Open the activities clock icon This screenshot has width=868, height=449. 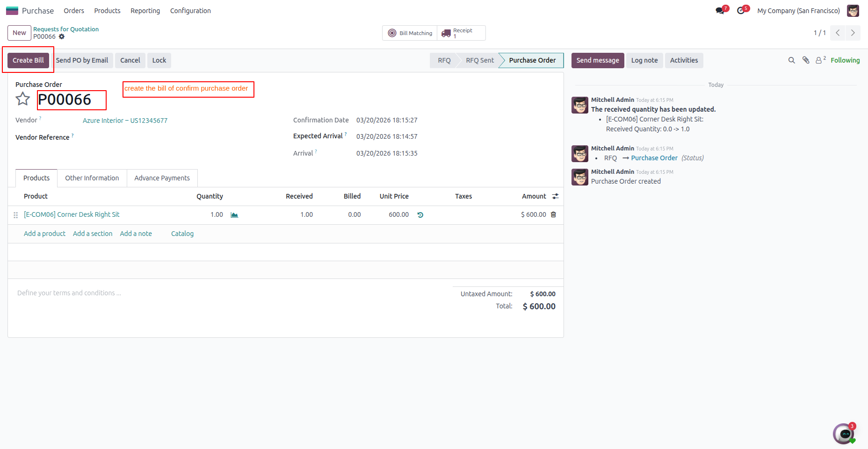741,11
